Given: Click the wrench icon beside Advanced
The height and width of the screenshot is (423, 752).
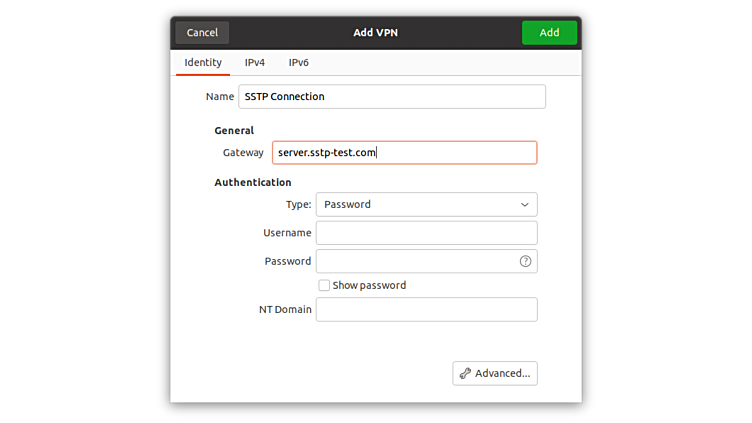Looking at the screenshot, I should click(x=465, y=373).
